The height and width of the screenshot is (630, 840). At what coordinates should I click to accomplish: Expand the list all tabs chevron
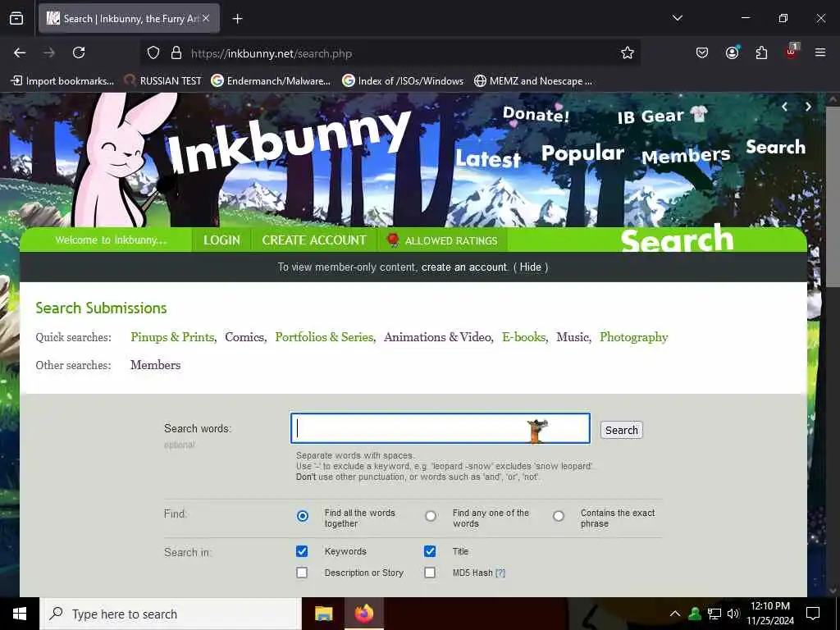(x=677, y=18)
